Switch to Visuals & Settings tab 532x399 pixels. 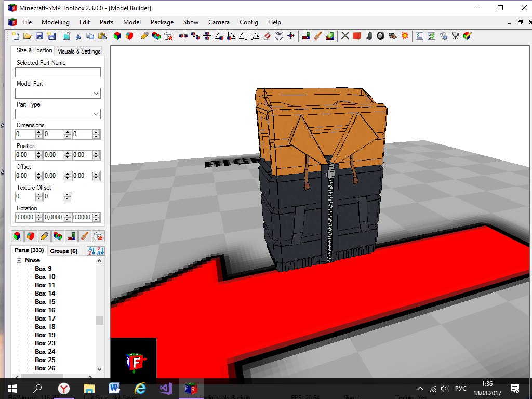pyautogui.click(x=79, y=51)
